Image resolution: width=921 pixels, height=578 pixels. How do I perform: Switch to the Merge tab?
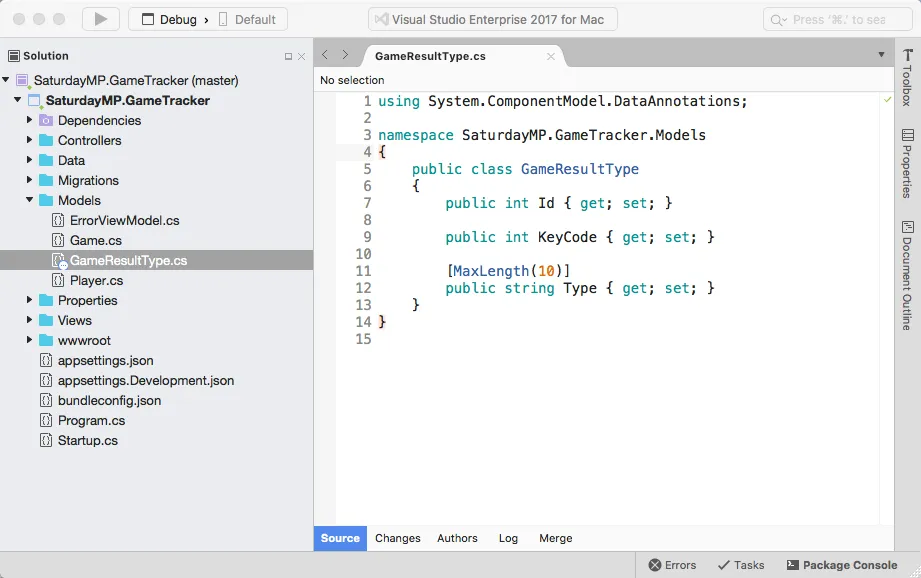click(x=556, y=538)
